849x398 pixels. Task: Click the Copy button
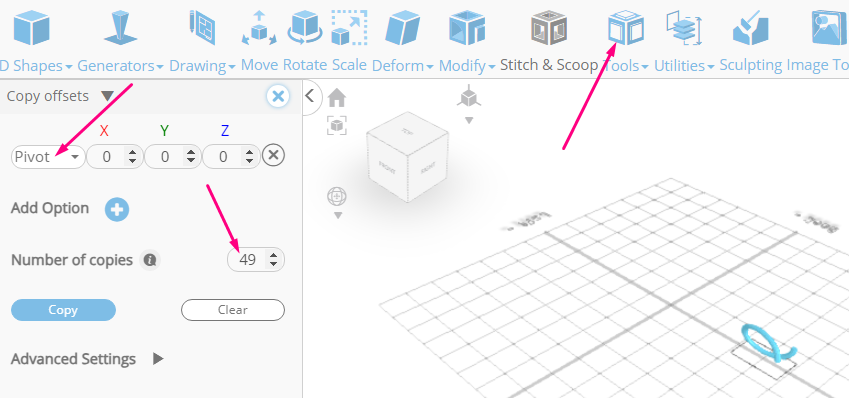[x=63, y=310]
